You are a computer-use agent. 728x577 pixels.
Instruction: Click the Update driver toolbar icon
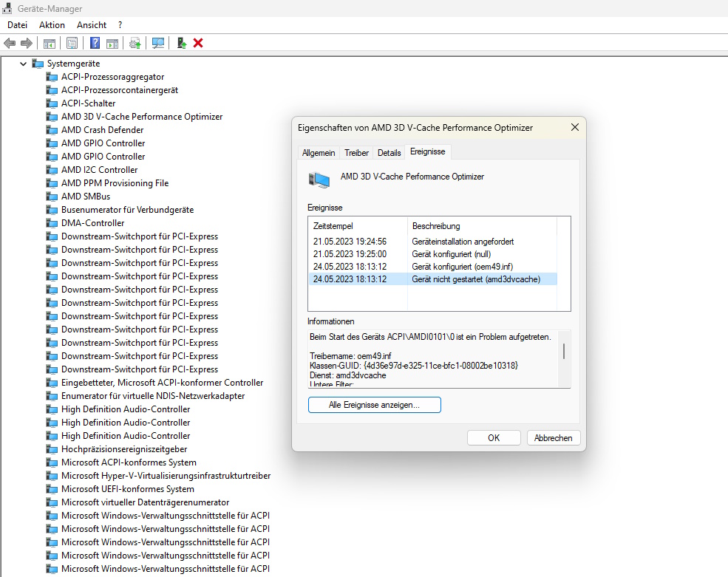[135, 43]
